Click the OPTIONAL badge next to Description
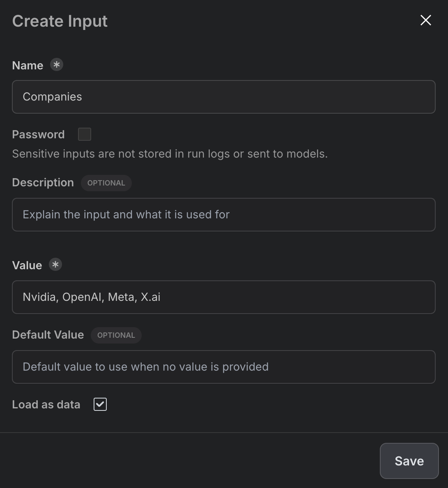 pos(106,183)
